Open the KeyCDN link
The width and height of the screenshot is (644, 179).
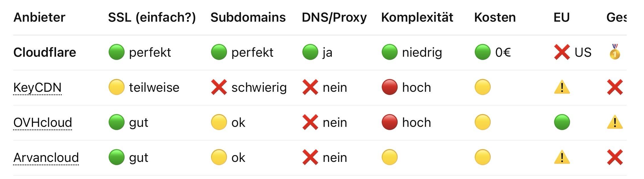(37, 87)
